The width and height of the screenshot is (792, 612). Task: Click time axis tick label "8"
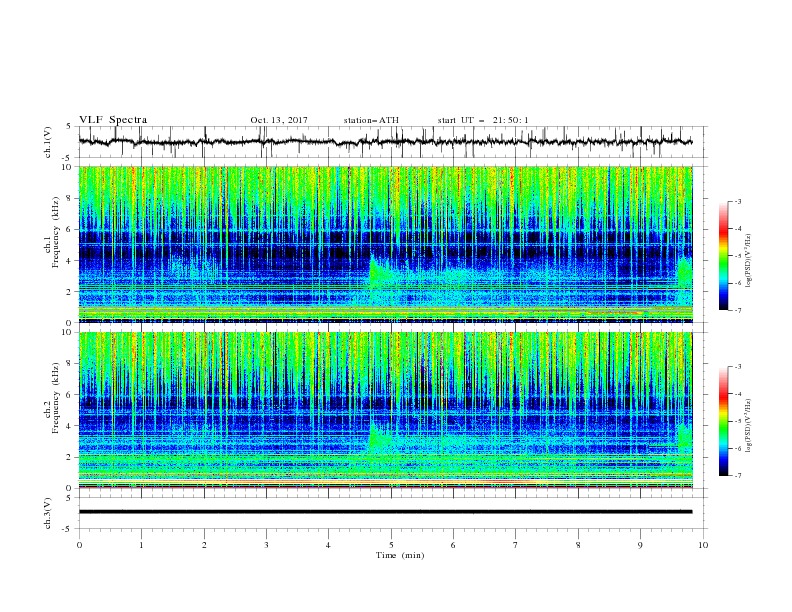point(578,545)
